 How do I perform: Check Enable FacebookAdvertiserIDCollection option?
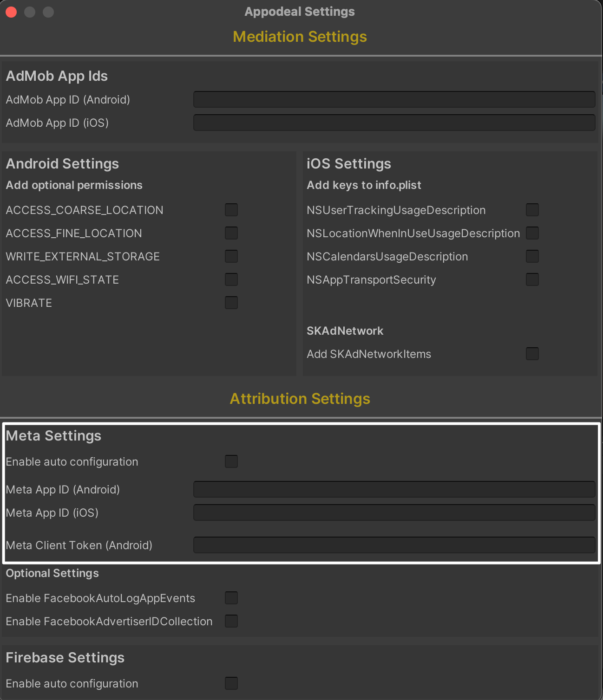coord(231,621)
